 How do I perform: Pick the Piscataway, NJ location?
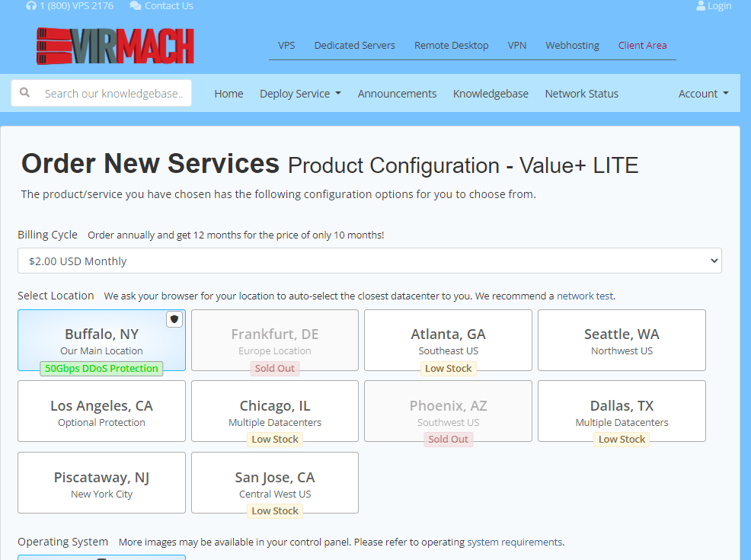pos(101,483)
